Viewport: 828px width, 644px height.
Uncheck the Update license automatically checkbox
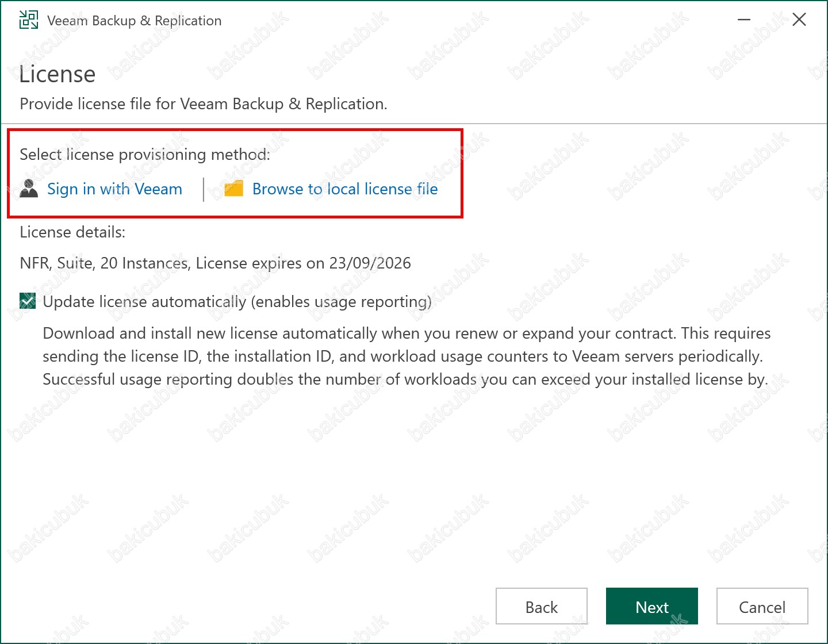pos(28,301)
